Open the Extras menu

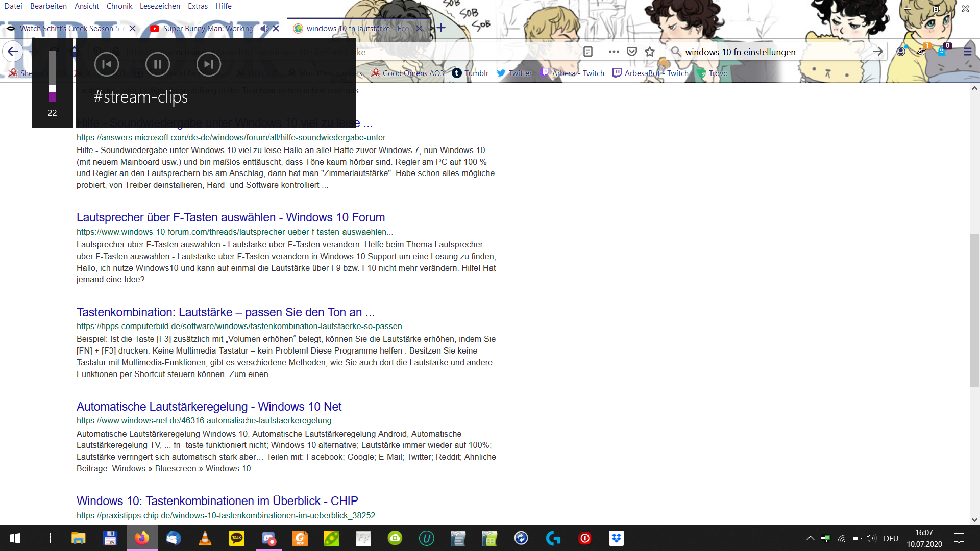point(198,6)
